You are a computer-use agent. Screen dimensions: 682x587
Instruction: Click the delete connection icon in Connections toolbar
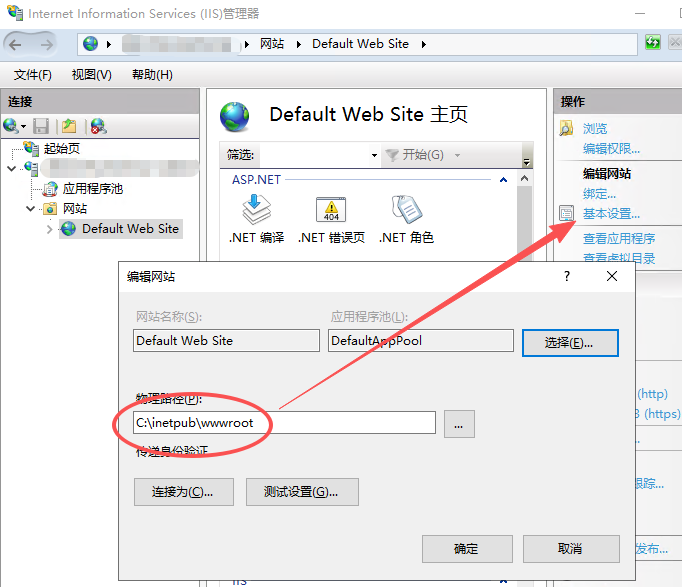tap(99, 126)
